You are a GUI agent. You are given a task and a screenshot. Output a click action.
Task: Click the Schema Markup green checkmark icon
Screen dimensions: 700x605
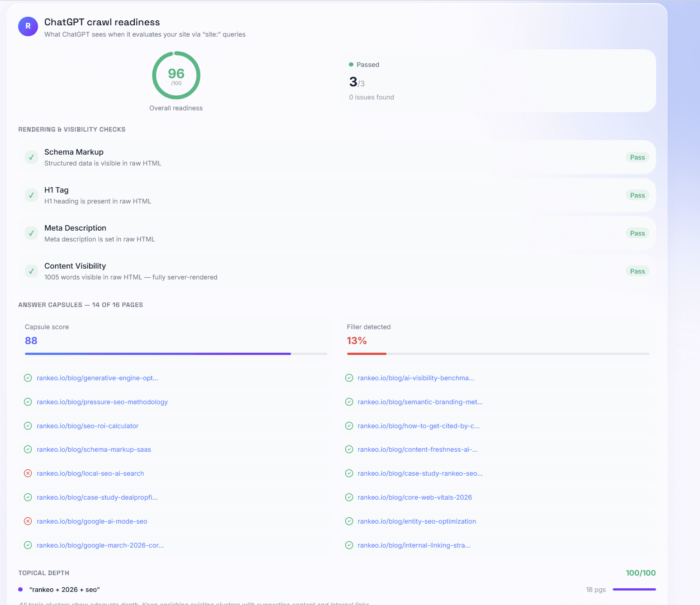(31, 157)
